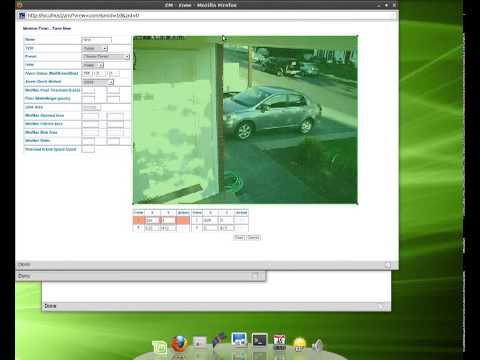Click the Max Pixel Threshold field
The width and height of the screenshot is (480, 360).
113,90
